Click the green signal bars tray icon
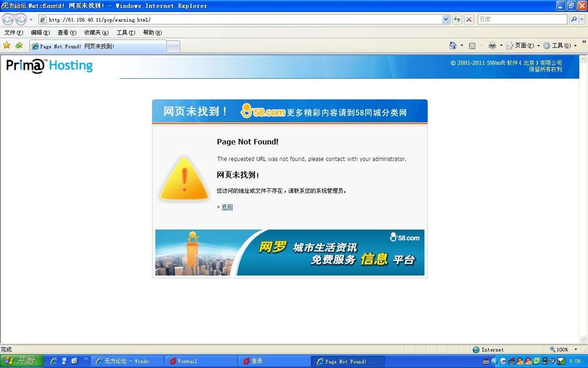The height and width of the screenshot is (368, 588). point(561,361)
